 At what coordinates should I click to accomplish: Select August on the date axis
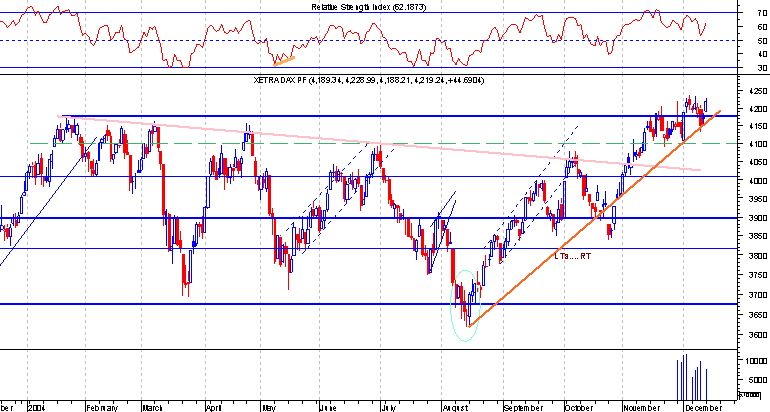pyautogui.click(x=456, y=408)
